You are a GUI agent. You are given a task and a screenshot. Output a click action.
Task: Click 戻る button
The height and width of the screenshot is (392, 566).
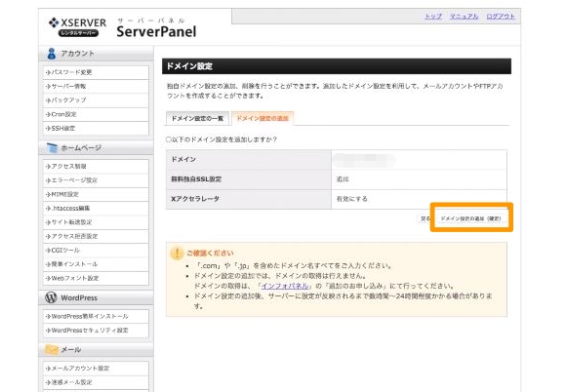(x=425, y=218)
